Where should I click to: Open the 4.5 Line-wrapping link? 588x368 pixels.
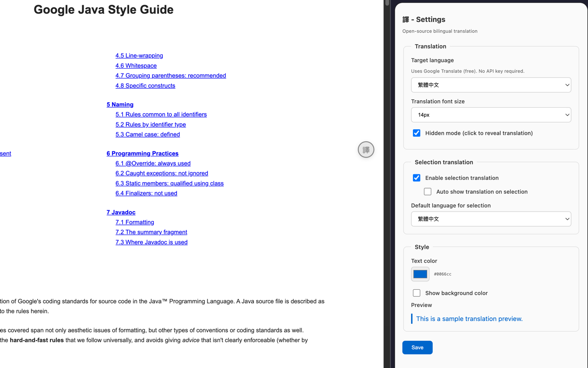coord(139,56)
